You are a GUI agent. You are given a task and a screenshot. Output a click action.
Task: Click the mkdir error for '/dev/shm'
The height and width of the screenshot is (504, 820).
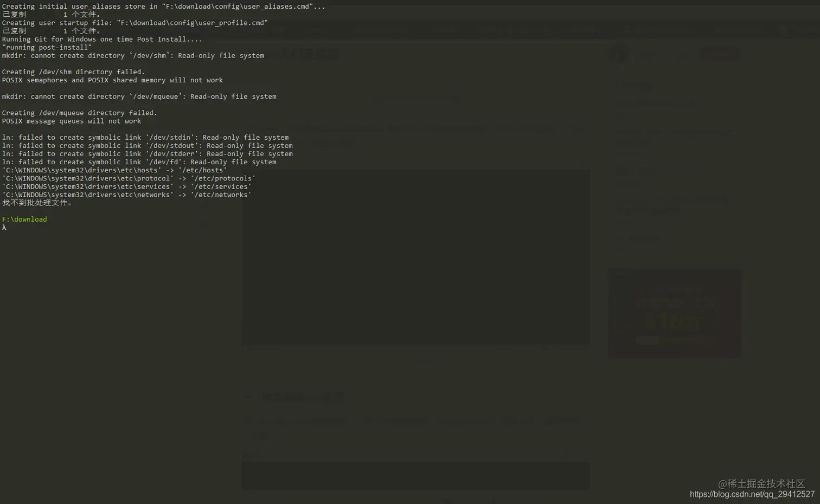133,55
